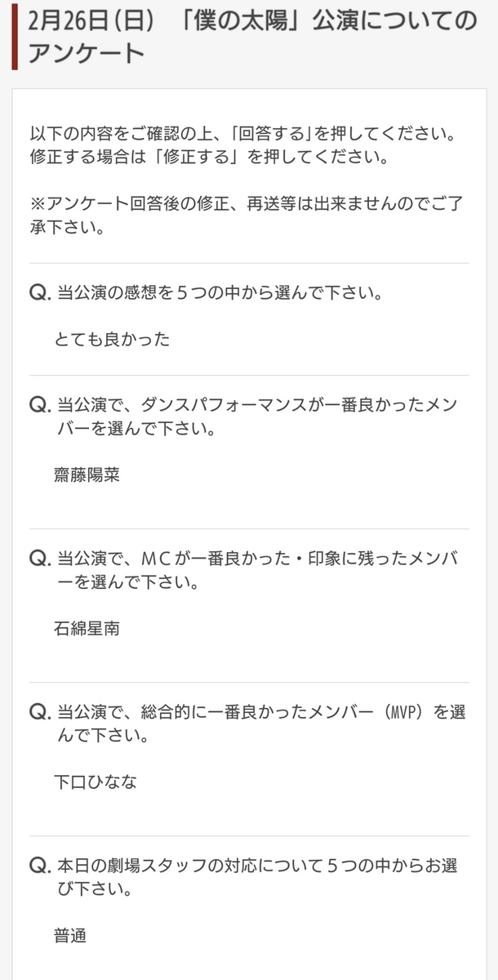Click the Q mark beside 当公演の感想 question
This screenshot has width=498, height=980.
40,293
